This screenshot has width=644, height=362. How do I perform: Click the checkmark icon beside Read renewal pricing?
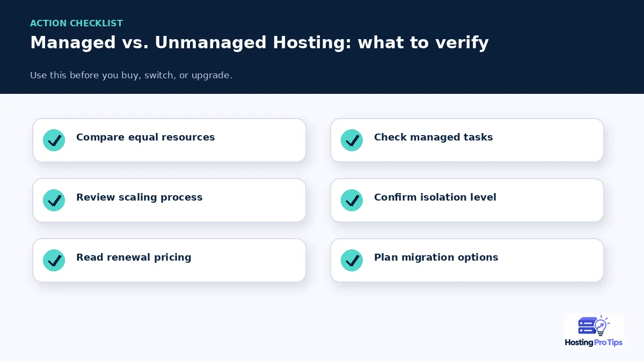coord(54,260)
